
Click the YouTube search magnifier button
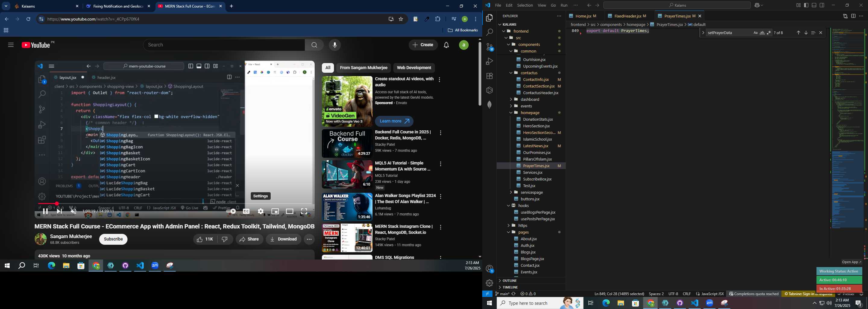(314, 45)
